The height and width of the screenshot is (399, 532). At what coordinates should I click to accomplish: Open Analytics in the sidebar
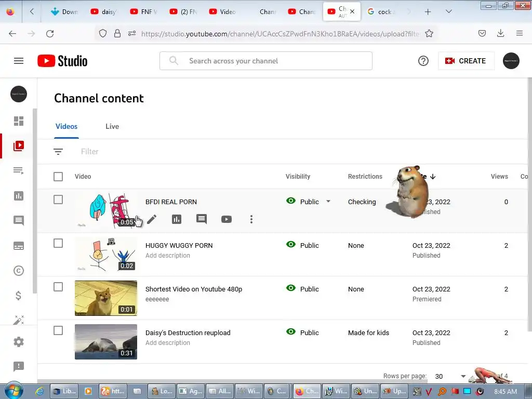coord(19,196)
